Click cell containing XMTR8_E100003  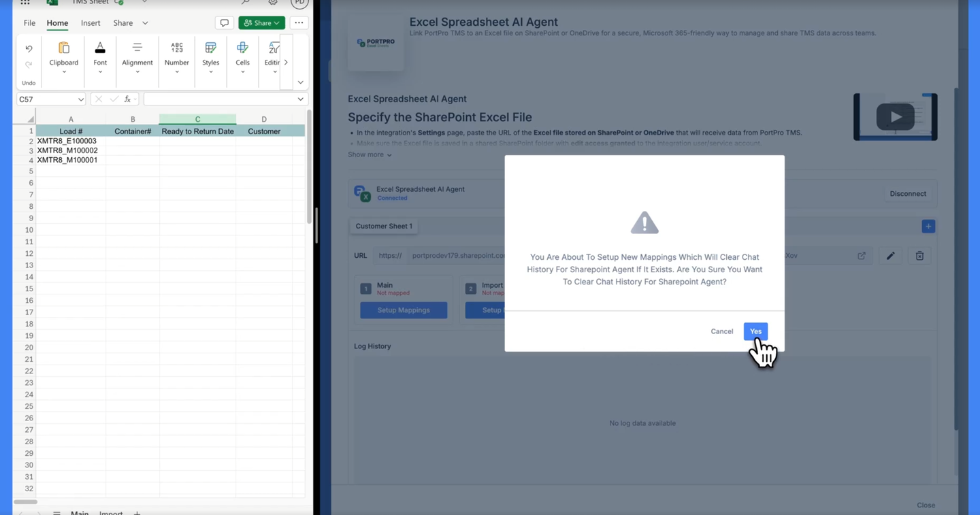[x=71, y=141]
